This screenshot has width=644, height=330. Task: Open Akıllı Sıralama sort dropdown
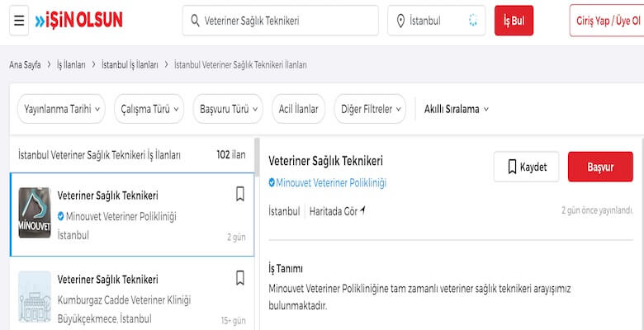pos(457,109)
